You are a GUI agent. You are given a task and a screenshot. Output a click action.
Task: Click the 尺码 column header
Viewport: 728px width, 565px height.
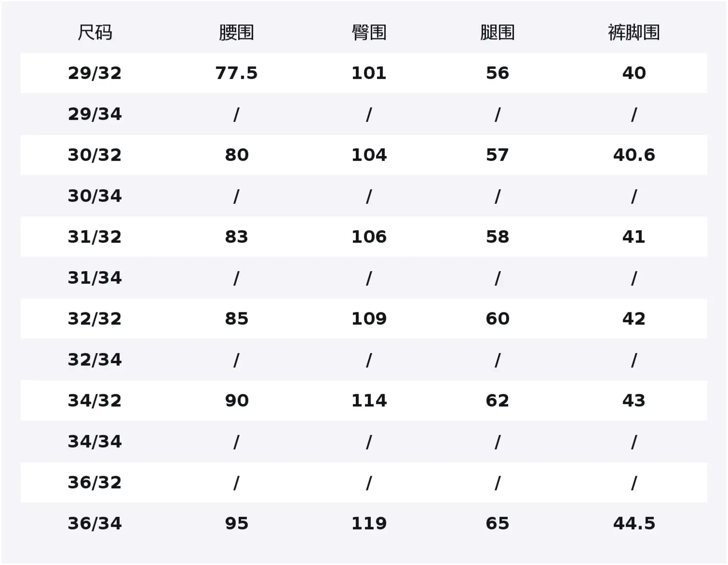pos(95,32)
